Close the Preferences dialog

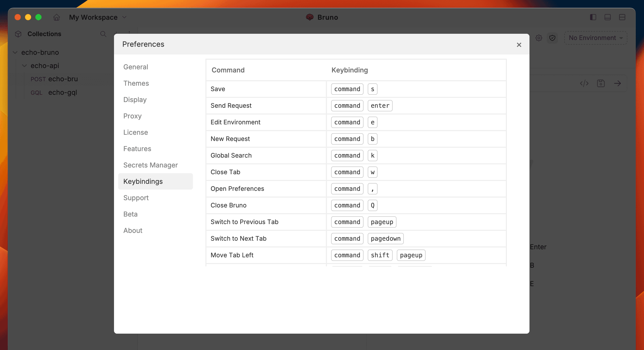[x=519, y=45]
